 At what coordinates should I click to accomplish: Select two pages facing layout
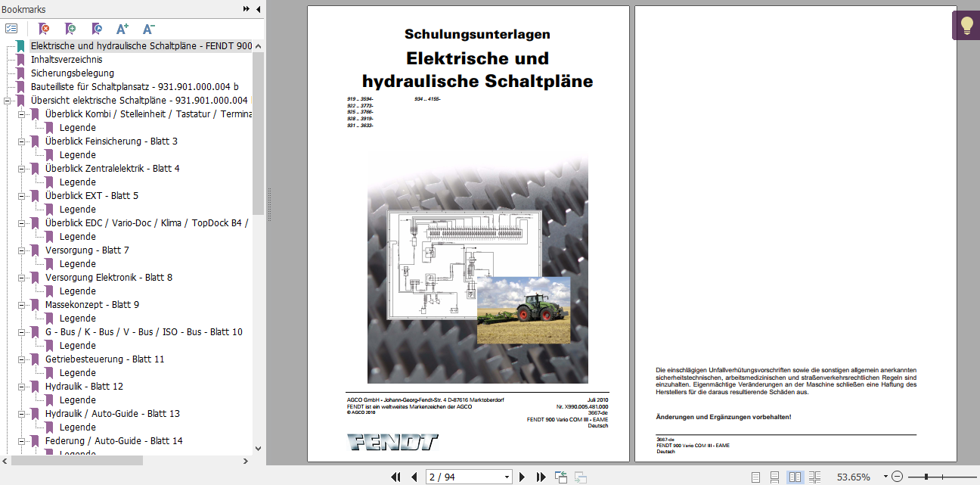(795, 477)
